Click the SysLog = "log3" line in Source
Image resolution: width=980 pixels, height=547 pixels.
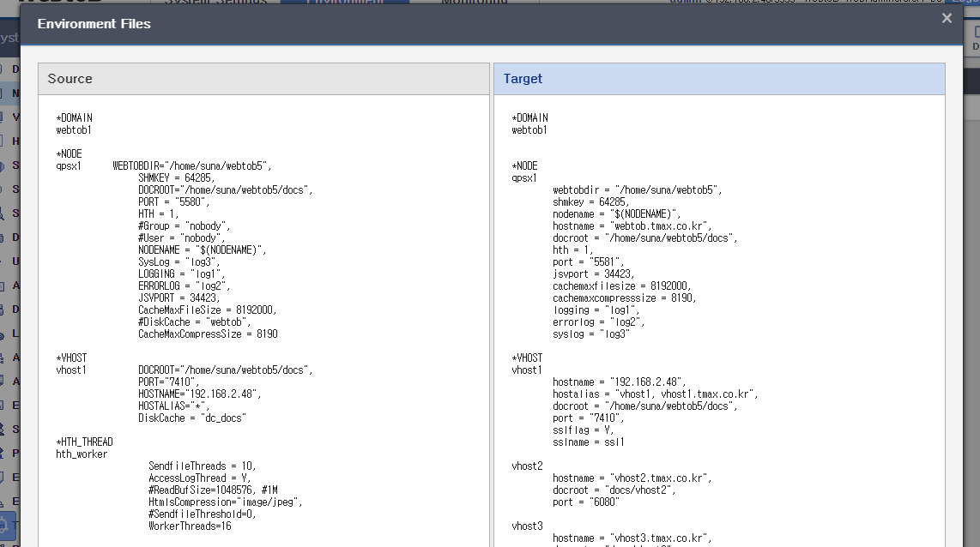pyautogui.click(x=178, y=261)
